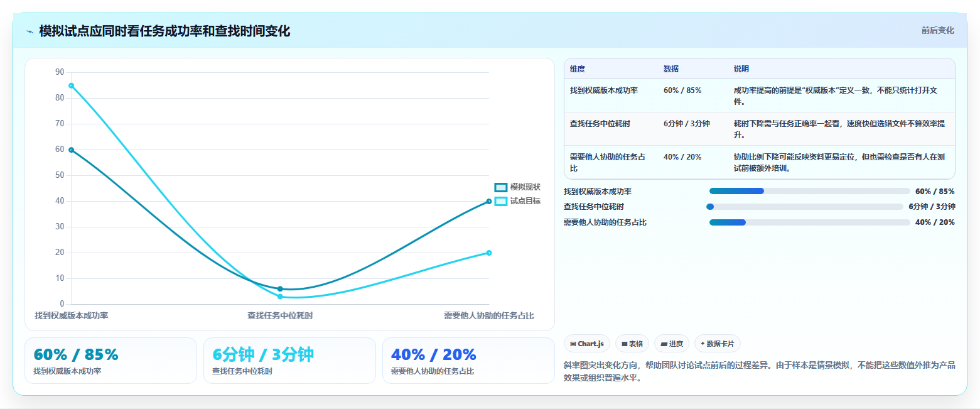The width and height of the screenshot is (980, 409).
Task: Toggle the 试点目标 legend item
Action: point(517,201)
